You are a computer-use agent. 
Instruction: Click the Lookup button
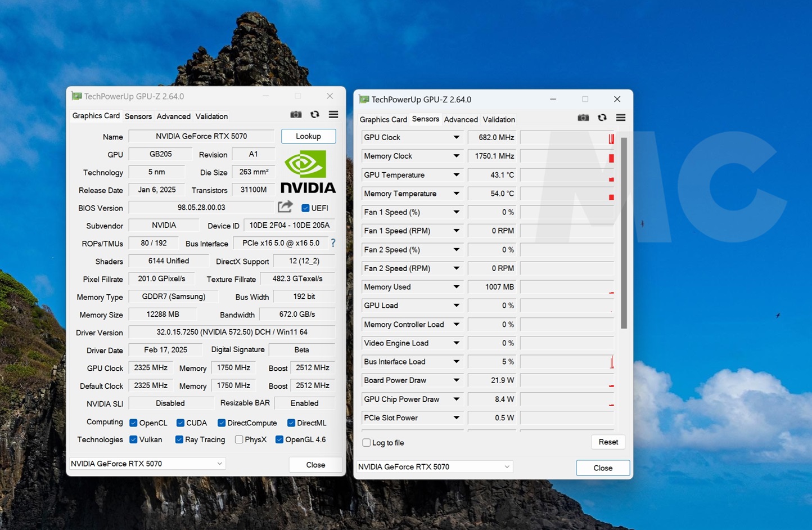pos(308,136)
